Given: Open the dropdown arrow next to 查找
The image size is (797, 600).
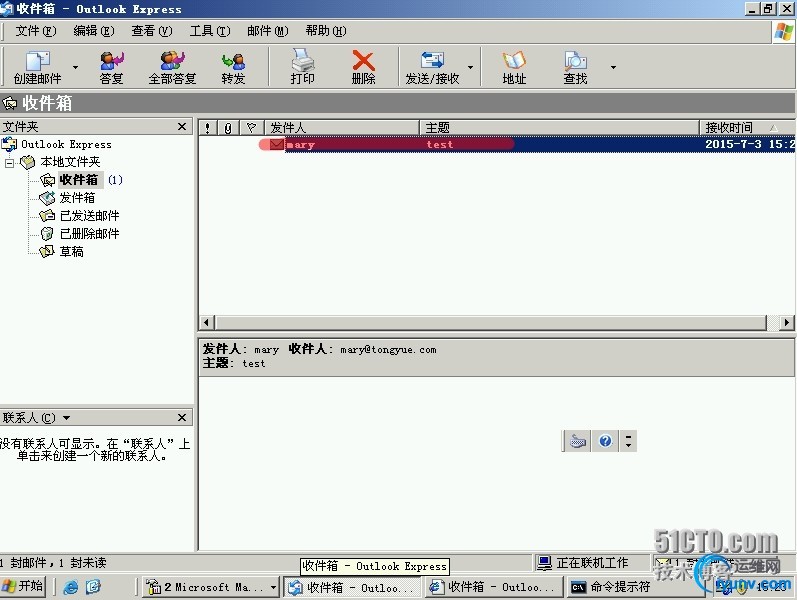Looking at the screenshot, I should point(614,67).
